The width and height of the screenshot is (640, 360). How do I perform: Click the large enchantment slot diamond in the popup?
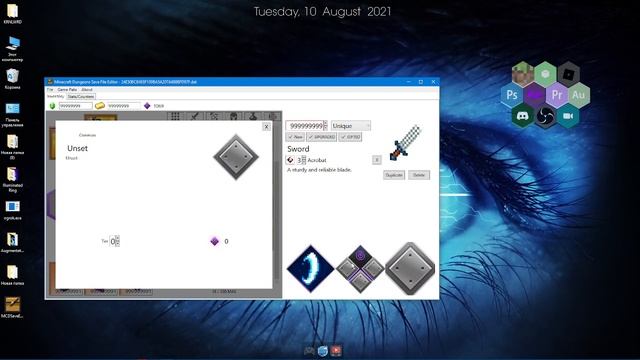tap(236, 157)
